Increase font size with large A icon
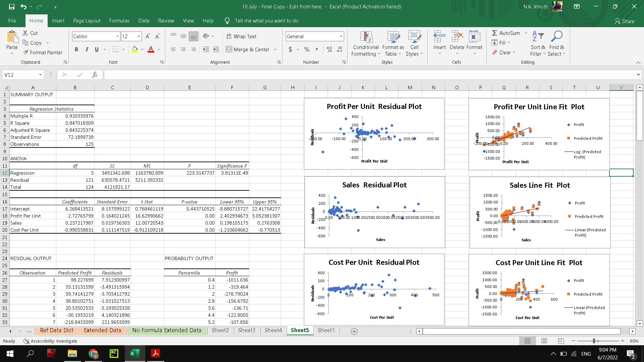Screen dimensions: 644x362 pos(148,36)
